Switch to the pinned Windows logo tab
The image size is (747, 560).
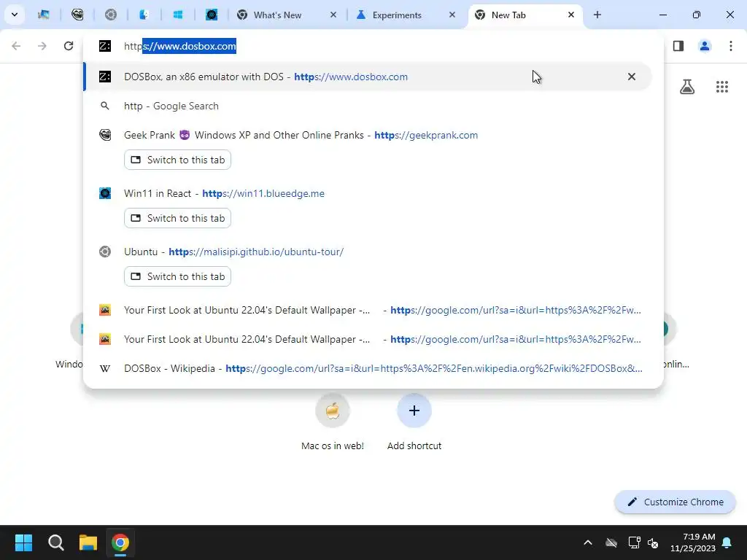coord(178,15)
